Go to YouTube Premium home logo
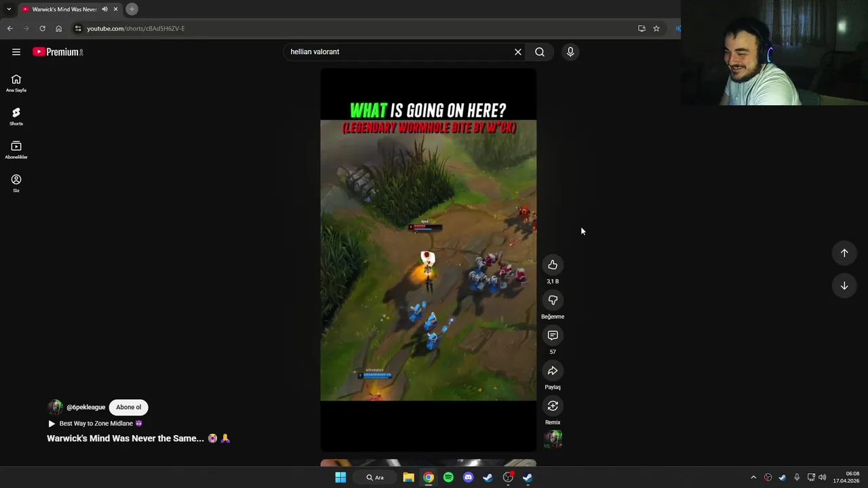 pyautogui.click(x=58, y=52)
